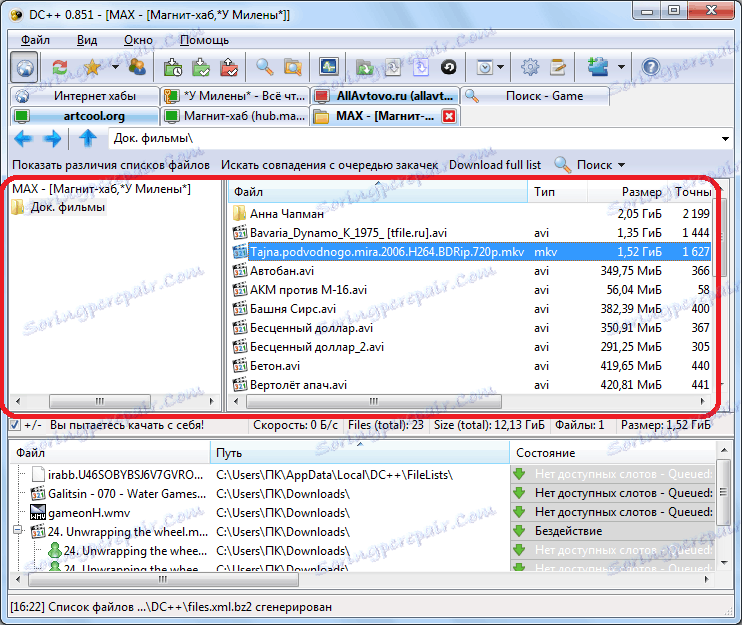Open Notepad toolbar icon
The image size is (742, 625).
(x=558, y=68)
